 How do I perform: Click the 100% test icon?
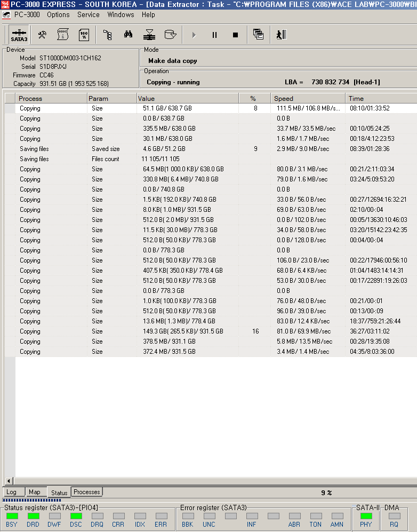tap(84, 35)
